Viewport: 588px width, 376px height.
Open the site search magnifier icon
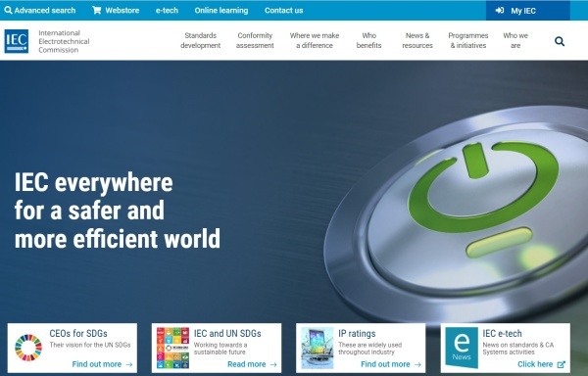pyautogui.click(x=560, y=41)
